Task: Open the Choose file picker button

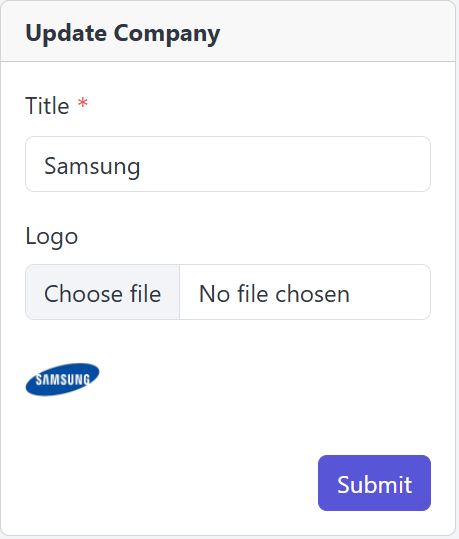Action: click(102, 292)
